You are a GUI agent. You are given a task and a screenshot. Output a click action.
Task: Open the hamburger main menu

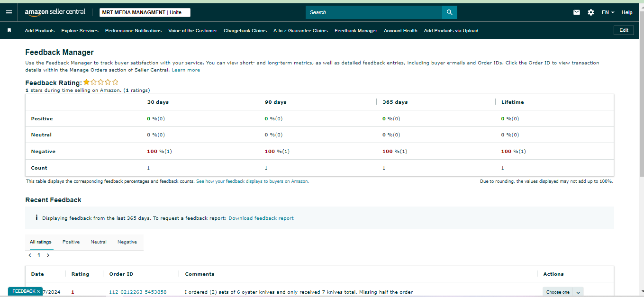9,12
